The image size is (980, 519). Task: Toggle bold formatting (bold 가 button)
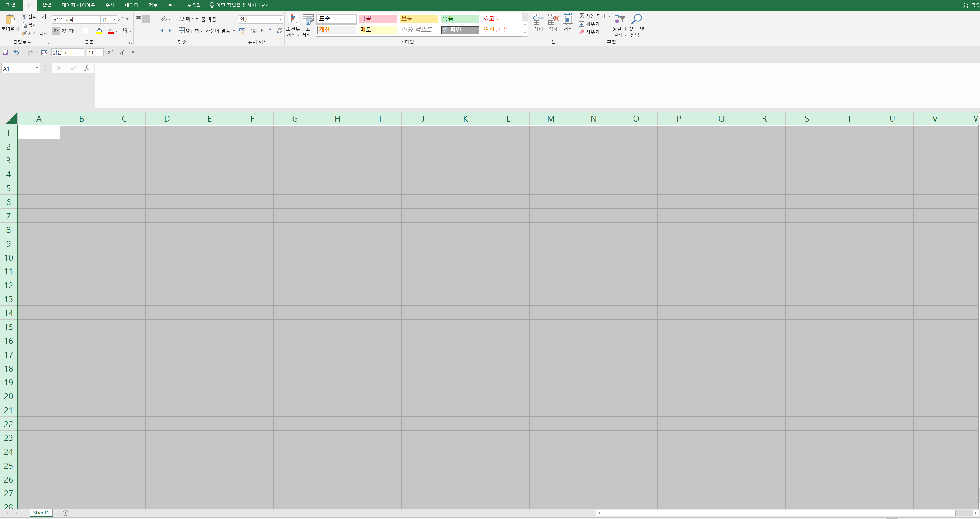click(x=56, y=31)
